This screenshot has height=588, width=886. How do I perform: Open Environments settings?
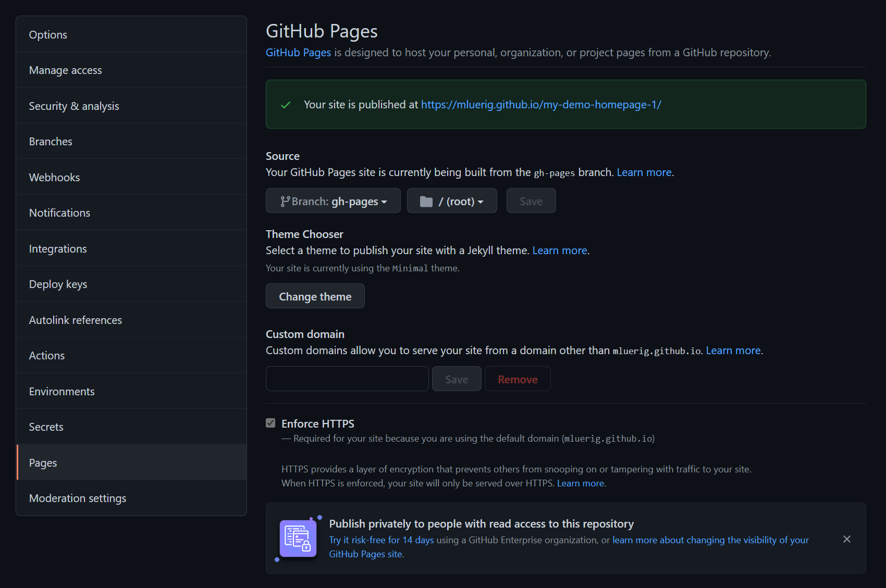[131, 391]
